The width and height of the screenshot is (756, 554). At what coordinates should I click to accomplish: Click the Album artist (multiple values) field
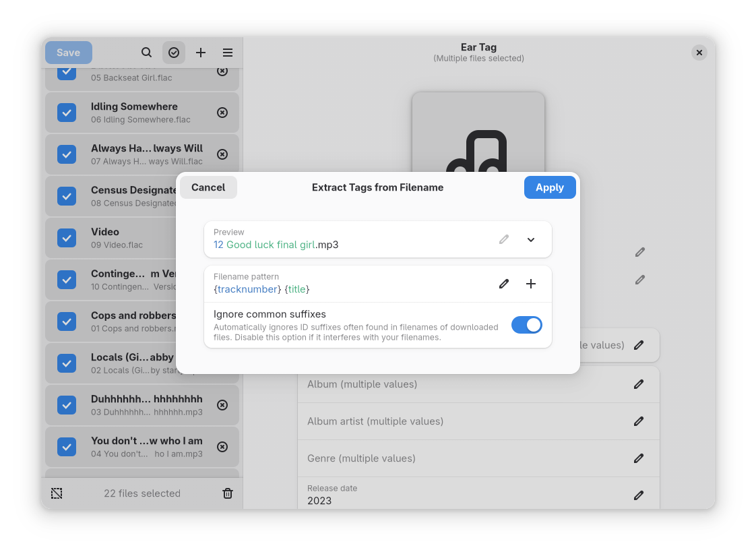(x=478, y=421)
